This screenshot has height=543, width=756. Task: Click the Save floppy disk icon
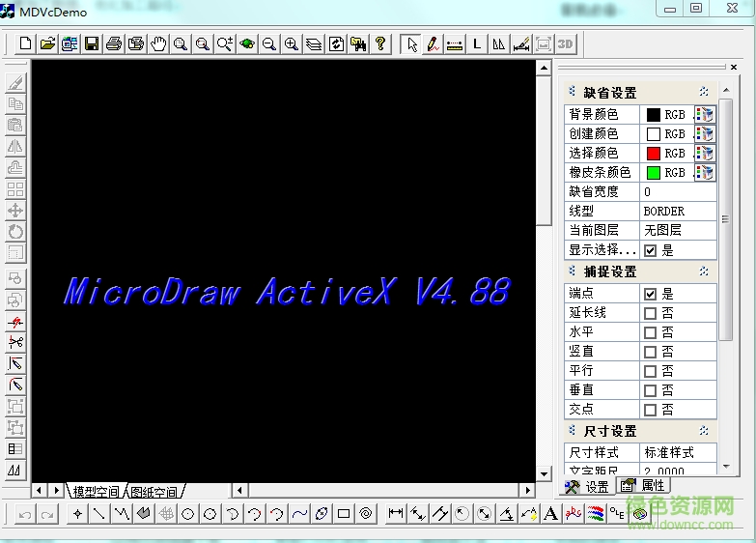92,43
